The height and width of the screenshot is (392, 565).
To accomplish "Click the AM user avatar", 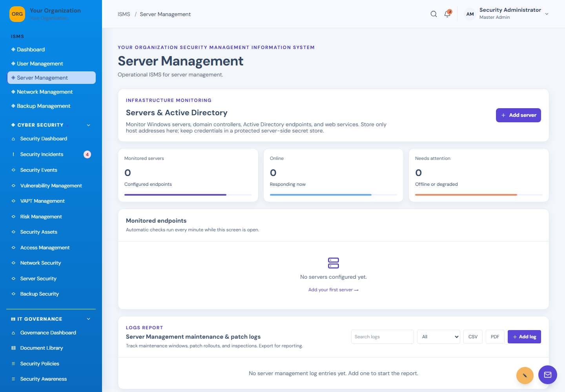I will [470, 14].
